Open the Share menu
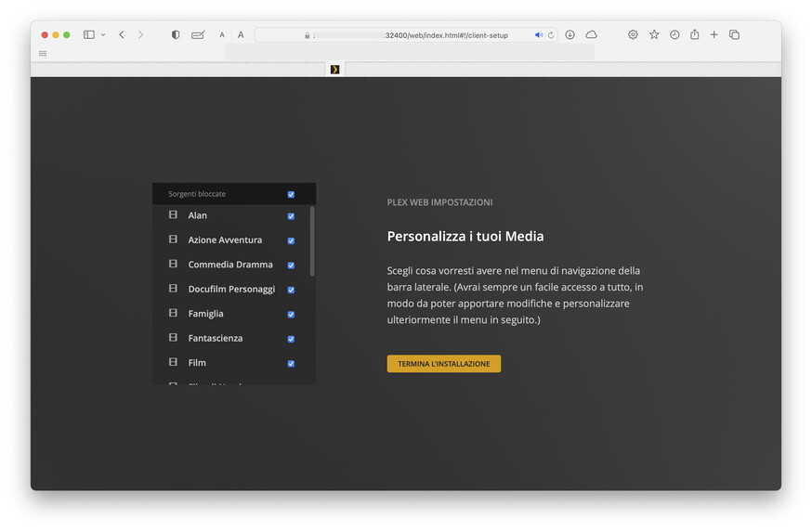 [694, 34]
